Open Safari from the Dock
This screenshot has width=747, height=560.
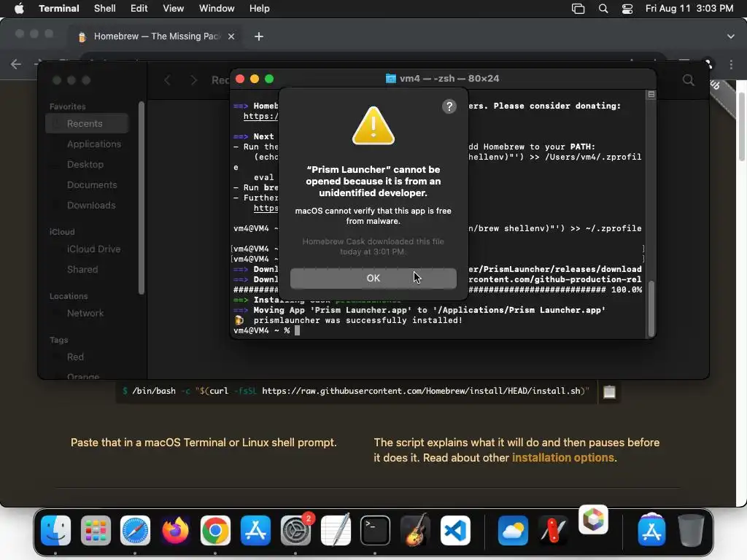pyautogui.click(x=135, y=531)
